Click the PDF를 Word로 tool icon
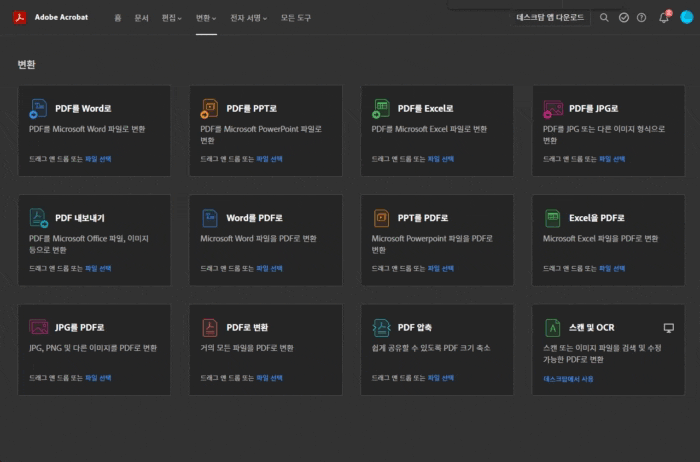Screen dimensions: 700x462 coord(38,107)
